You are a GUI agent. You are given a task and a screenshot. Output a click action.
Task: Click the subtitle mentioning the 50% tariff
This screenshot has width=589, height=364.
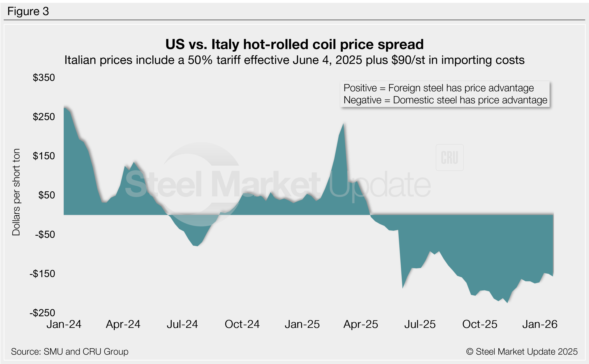294,60
